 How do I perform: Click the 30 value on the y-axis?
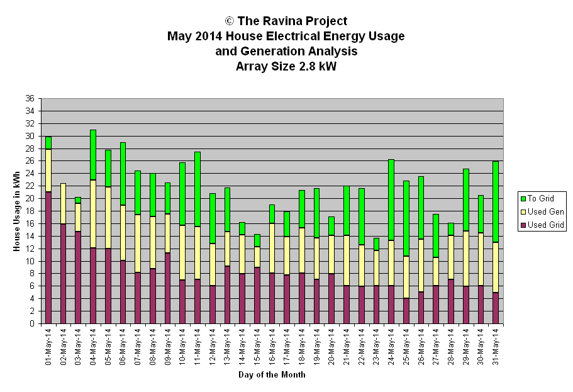tap(30, 136)
